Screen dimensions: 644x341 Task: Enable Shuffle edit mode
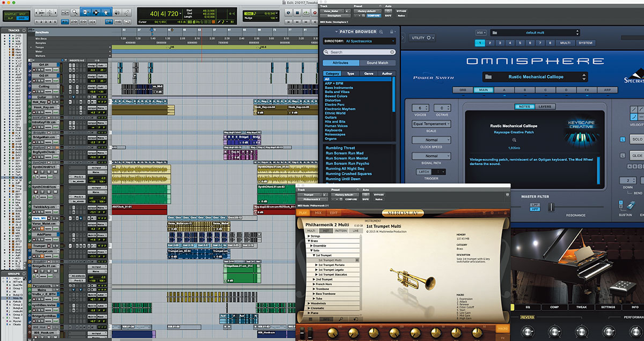point(10,14)
